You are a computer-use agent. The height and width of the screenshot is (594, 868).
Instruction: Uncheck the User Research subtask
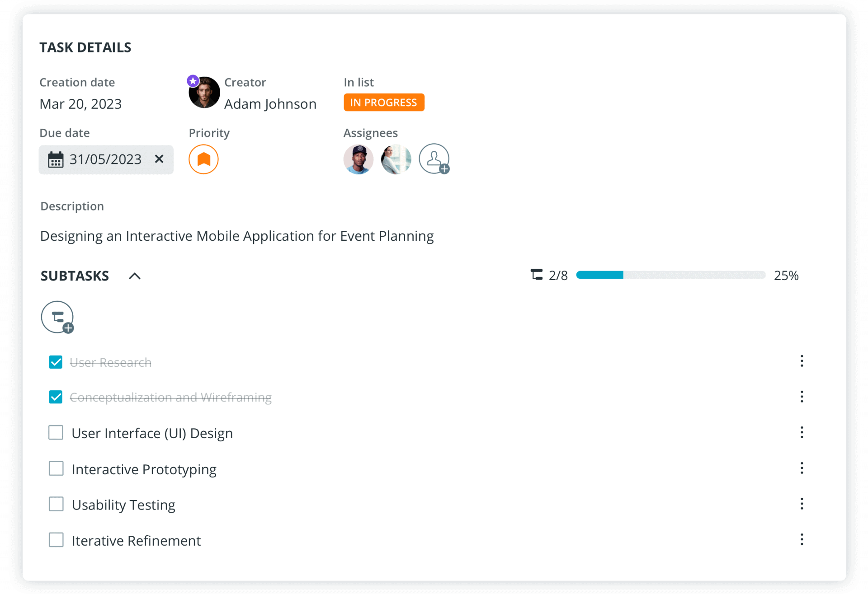(x=55, y=362)
